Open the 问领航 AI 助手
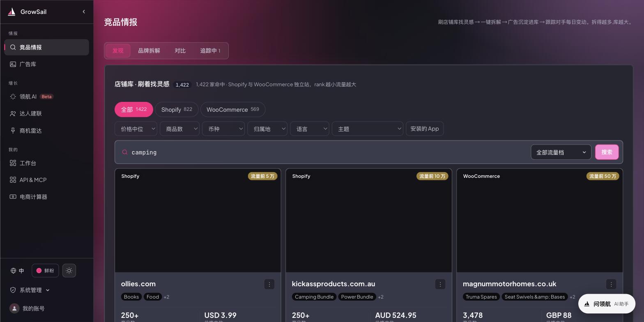Image resolution: width=644 pixels, height=322 pixels. coord(607,304)
